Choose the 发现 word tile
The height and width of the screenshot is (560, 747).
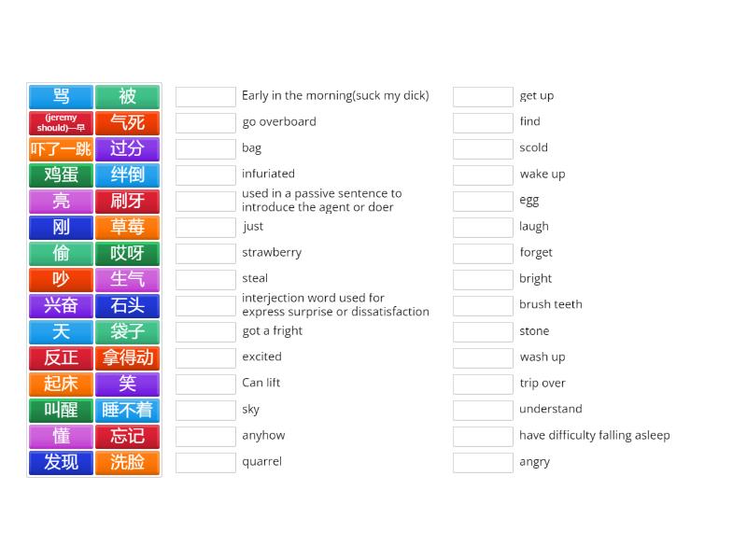61,463
